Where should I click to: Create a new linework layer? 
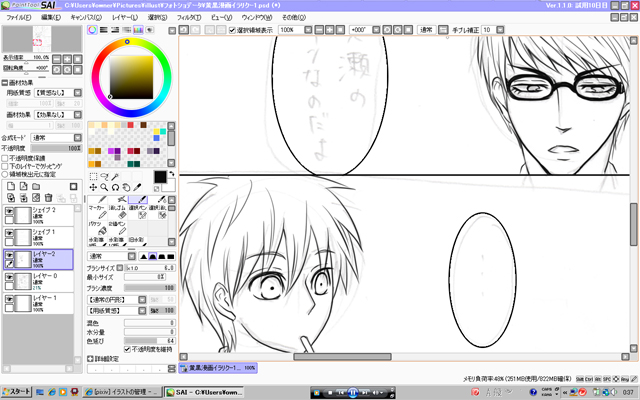(24, 187)
